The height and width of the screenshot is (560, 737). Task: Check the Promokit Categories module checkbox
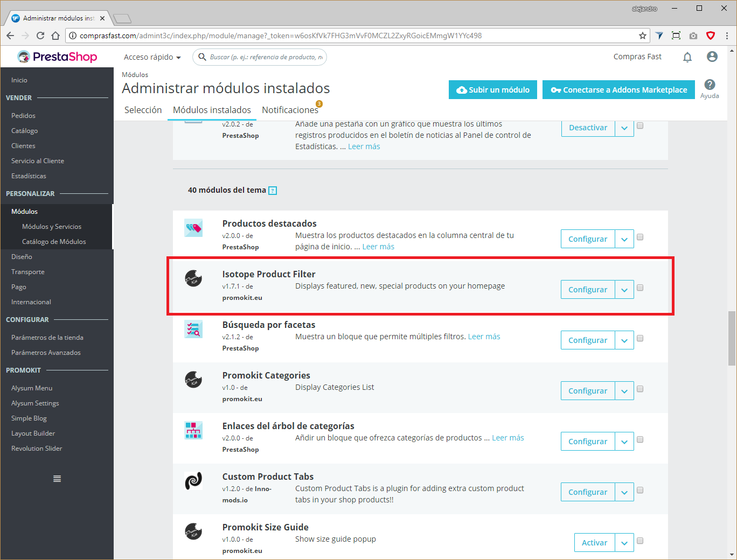(640, 389)
